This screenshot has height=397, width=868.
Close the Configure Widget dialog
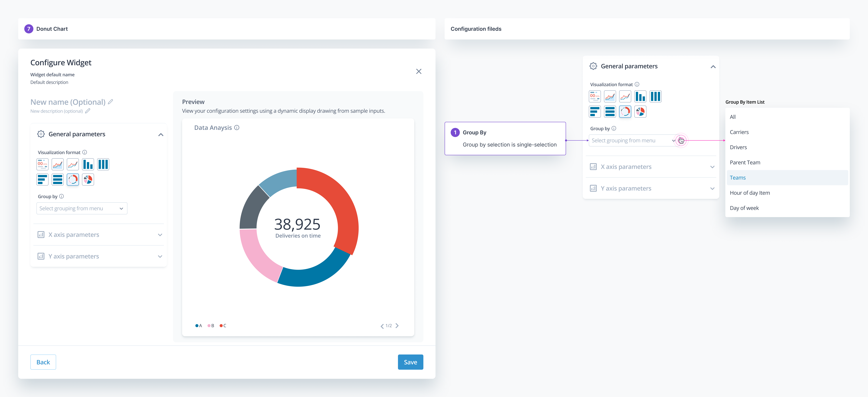(419, 71)
